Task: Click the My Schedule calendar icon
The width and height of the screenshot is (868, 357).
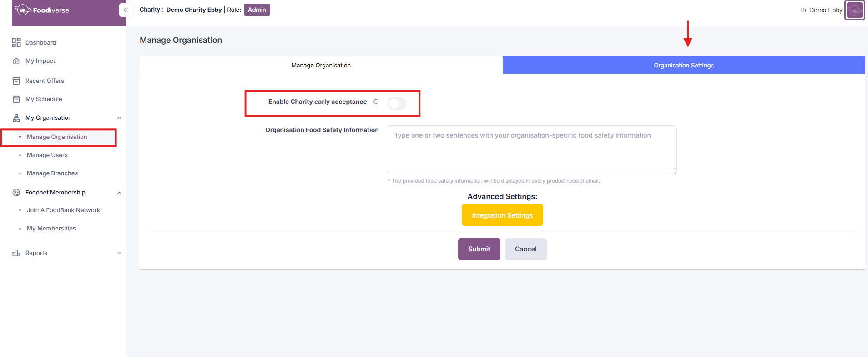Action: coord(16,99)
